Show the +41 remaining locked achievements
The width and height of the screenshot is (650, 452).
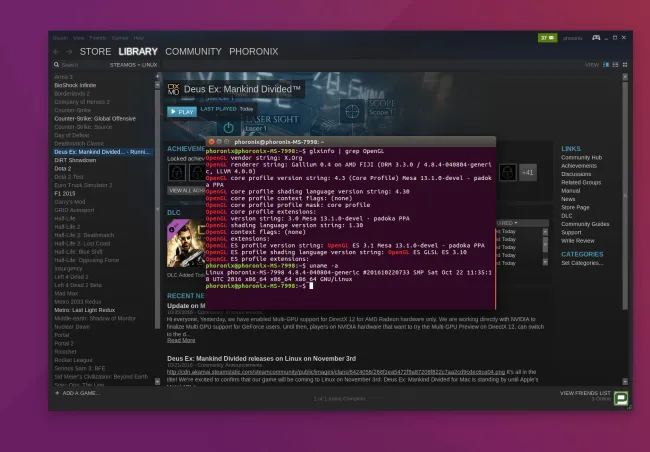pyautogui.click(x=528, y=173)
